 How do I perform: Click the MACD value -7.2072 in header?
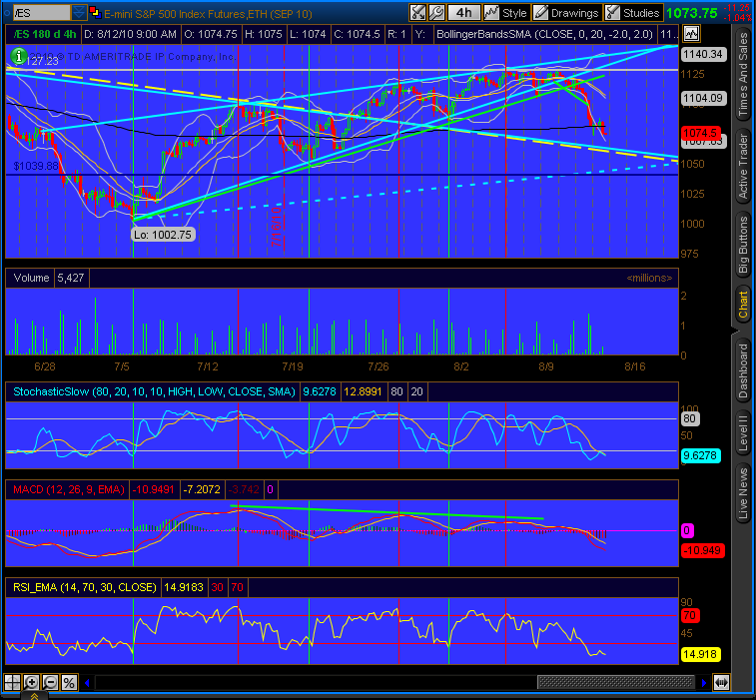(202, 490)
